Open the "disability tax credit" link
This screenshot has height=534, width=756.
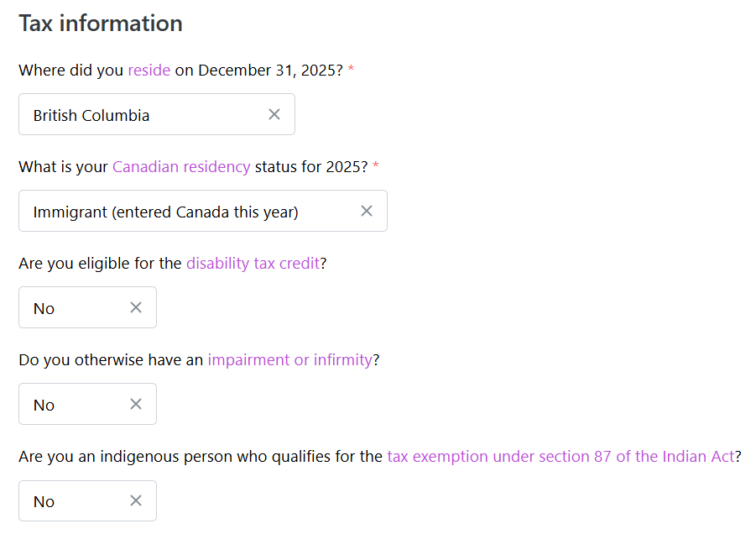point(253,264)
